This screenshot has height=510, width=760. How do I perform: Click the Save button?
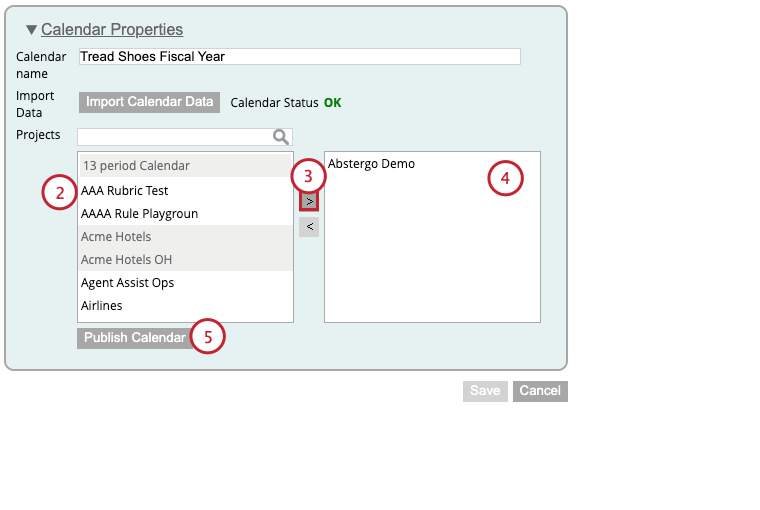[x=485, y=391]
